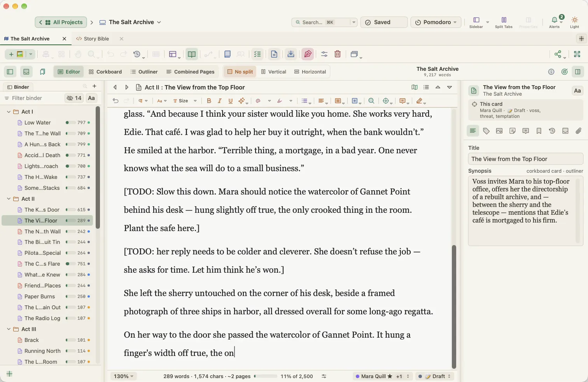Select the No split layout
This screenshot has width=588, height=382.
[240, 72]
